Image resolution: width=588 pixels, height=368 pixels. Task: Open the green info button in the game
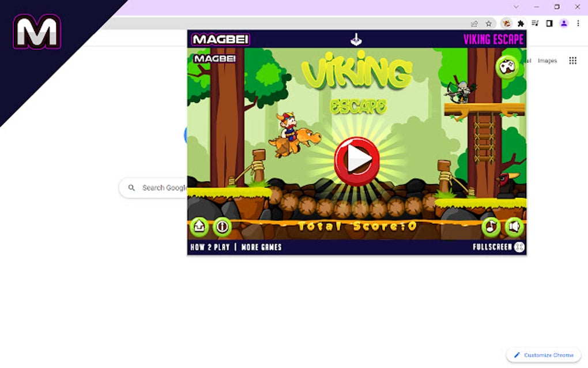coord(222,227)
